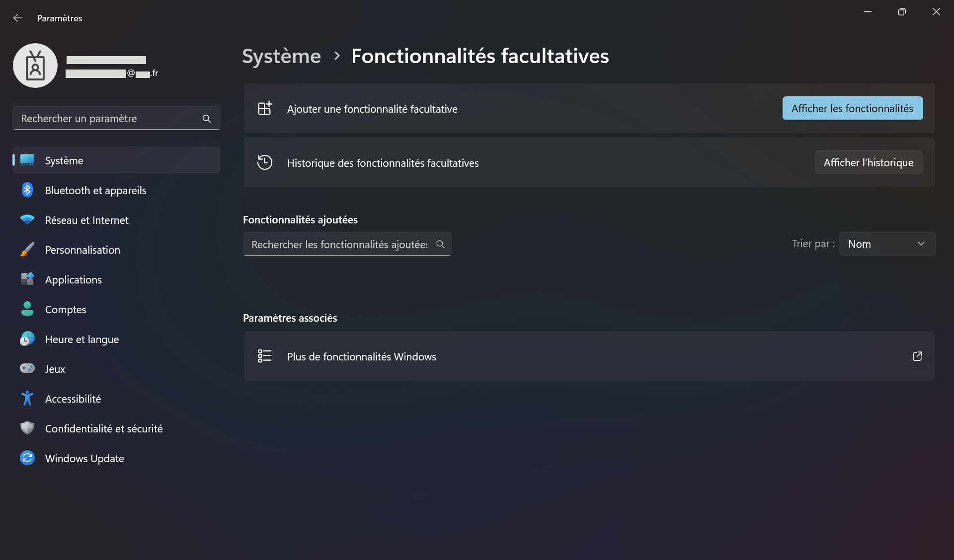Screen dimensions: 954x560
Task: Click the Personnalisation paintbrush icon
Action: (x=27, y=250)
